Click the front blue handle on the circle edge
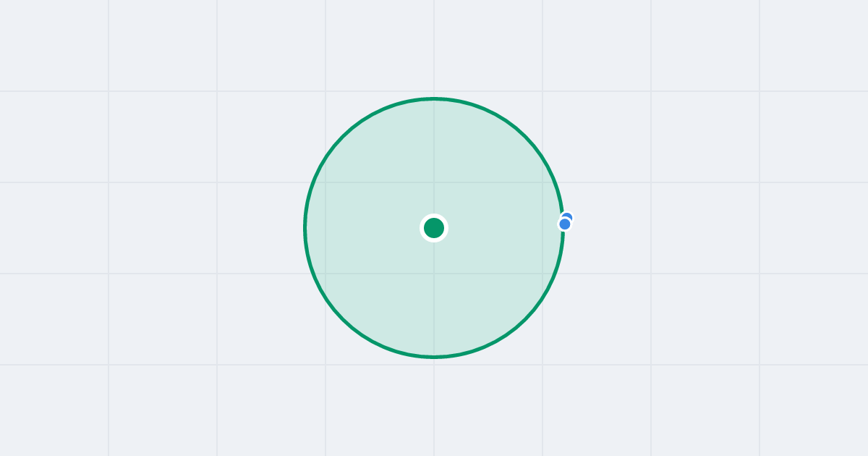This screenshot has width=868, height=456. tap(565, 224)
